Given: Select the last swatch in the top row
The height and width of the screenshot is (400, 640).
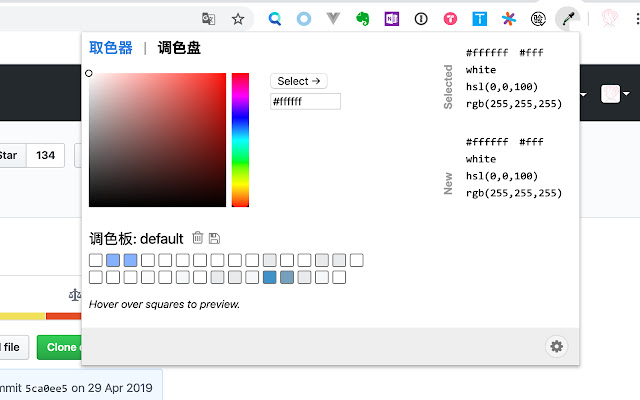Looking at the screenshot, I should coord(356,260).
